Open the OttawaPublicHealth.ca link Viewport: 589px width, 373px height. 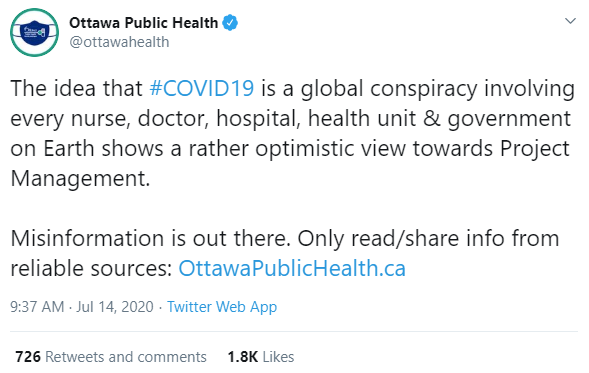pyautogui.click(x=292, y=268)
